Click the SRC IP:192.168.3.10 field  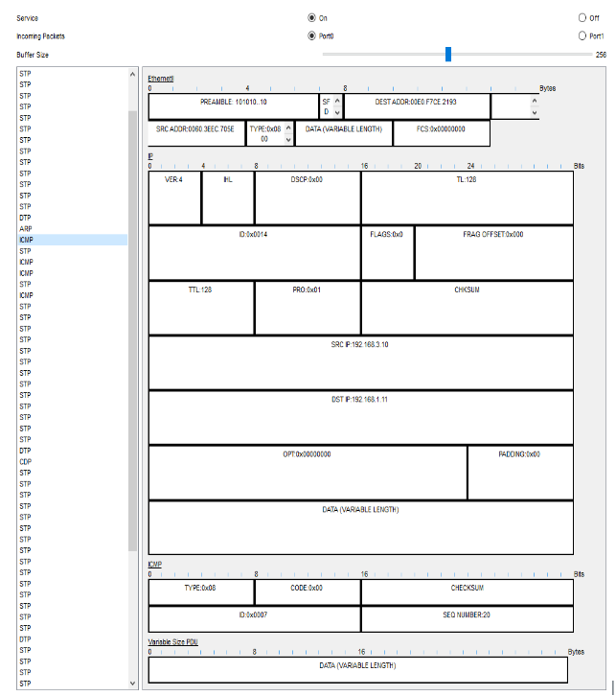pyautogui.click(x=361, y=363)
